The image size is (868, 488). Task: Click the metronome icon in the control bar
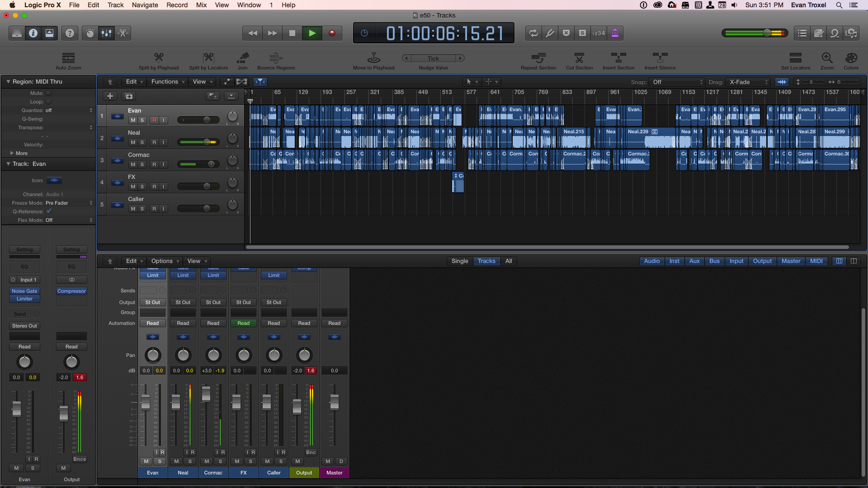pyautogui.click(x=615, y=33)
